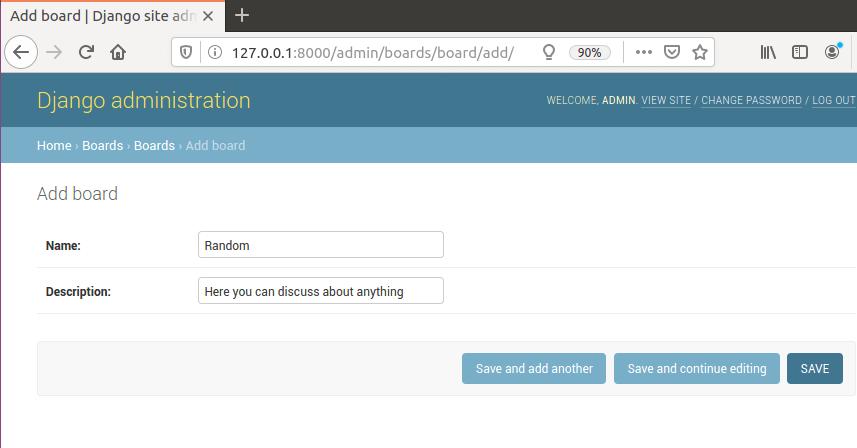This screenshot has height=448, width=857.
Task: Go to the browser home page icon
Action: point(118,52)
